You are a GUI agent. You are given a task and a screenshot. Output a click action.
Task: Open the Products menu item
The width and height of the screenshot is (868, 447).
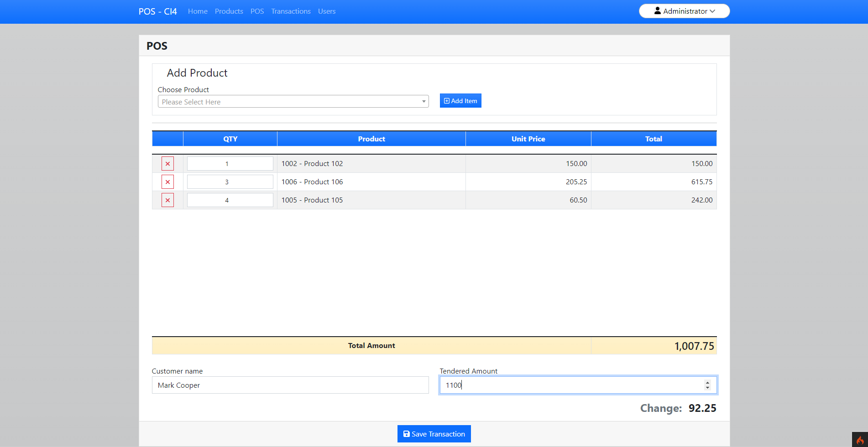229,11
